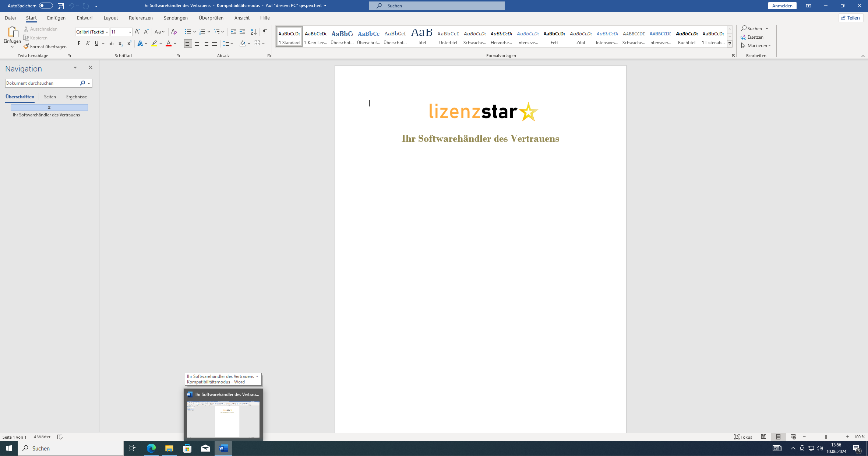This screenshot has height=456, width=868.
Task: Enable Fokus mode
Action: pos(743,437)
